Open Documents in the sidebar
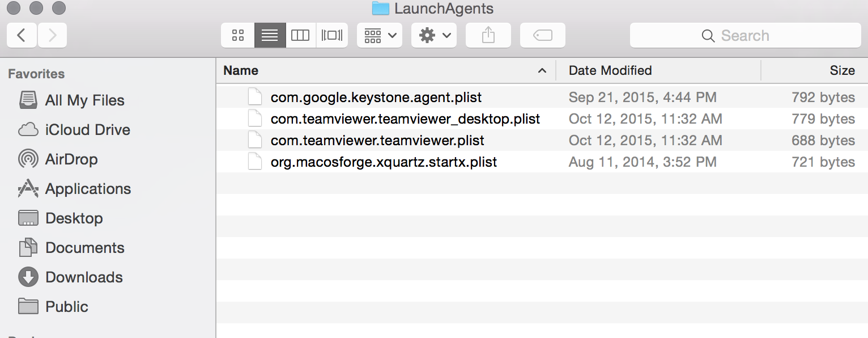The width and height of the screenshot is (868, 338). pos(84,248)
